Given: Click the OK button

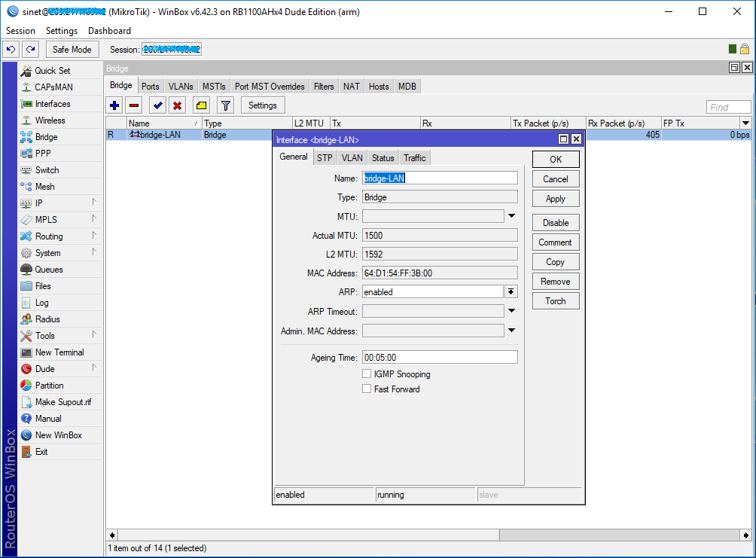Looking at the screenshot, I should tap(556, 159).
